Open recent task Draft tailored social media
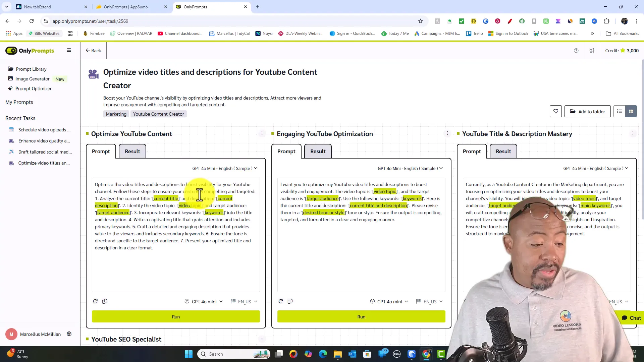Screen dimensions: 644x362 pos(40,152)
